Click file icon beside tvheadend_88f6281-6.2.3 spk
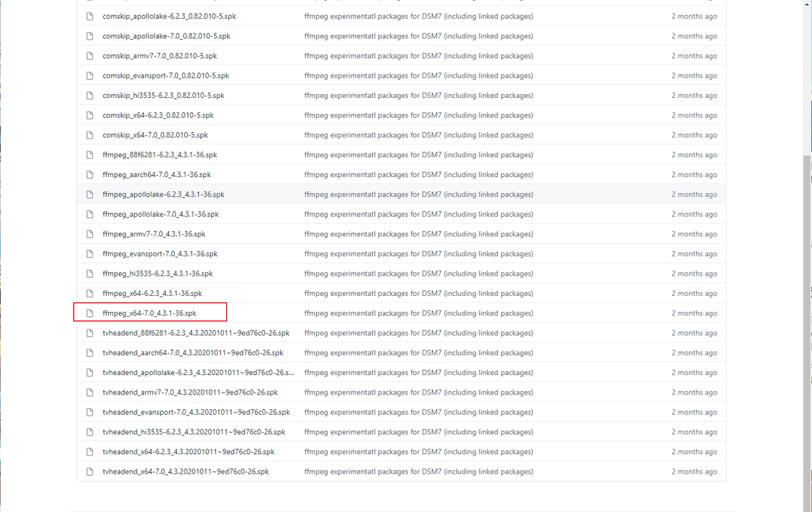Viewport: 812px width, 512px height. 90,333
